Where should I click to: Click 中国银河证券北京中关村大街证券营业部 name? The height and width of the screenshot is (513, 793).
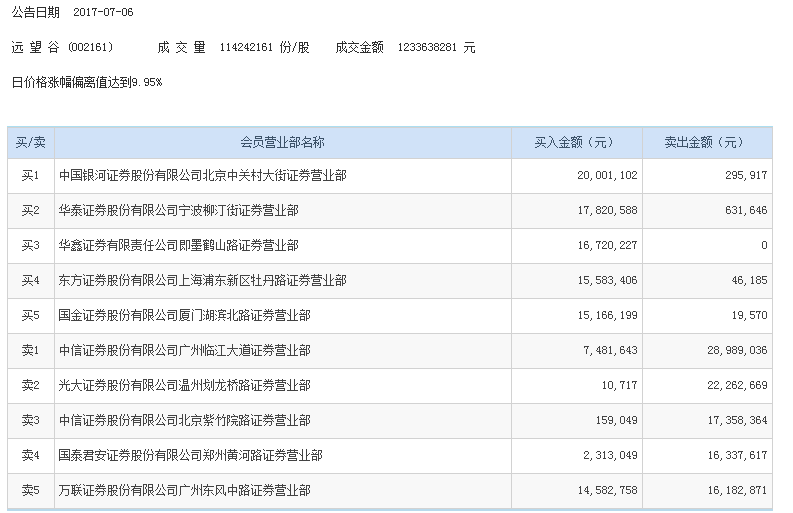(203, 176)
